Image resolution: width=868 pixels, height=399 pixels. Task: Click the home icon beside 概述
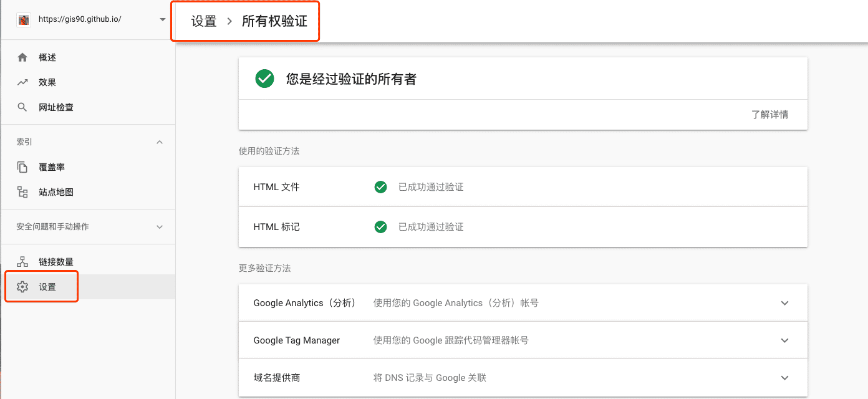pos(22,57)
